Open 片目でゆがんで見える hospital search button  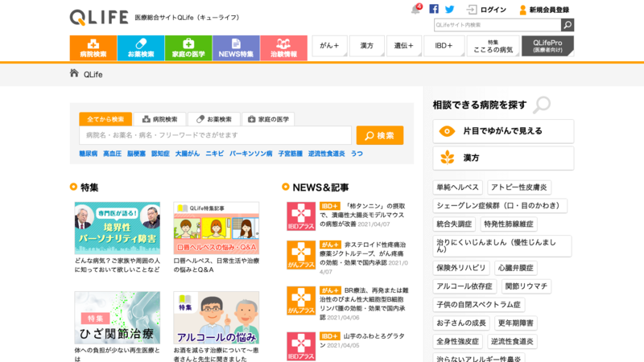click(x=503, y=131)
